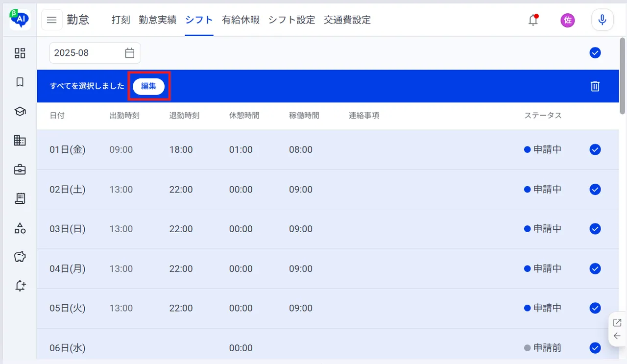The image size is (627, 364).
Task: Open the calendar picker in month field
Action: (x=129, y=53)
